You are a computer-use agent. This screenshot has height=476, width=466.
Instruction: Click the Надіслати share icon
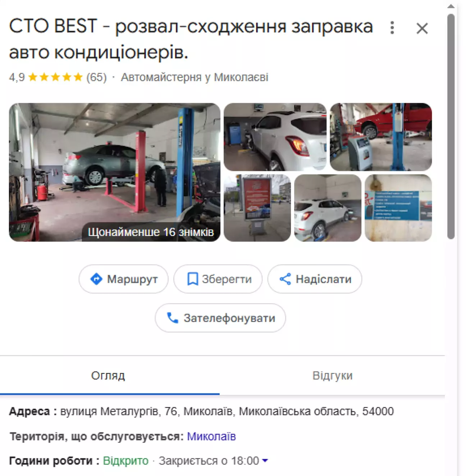coord(285,279)
